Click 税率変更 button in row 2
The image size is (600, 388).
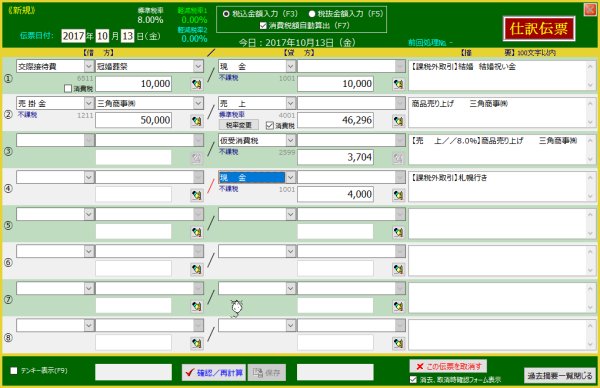[238, 125]
